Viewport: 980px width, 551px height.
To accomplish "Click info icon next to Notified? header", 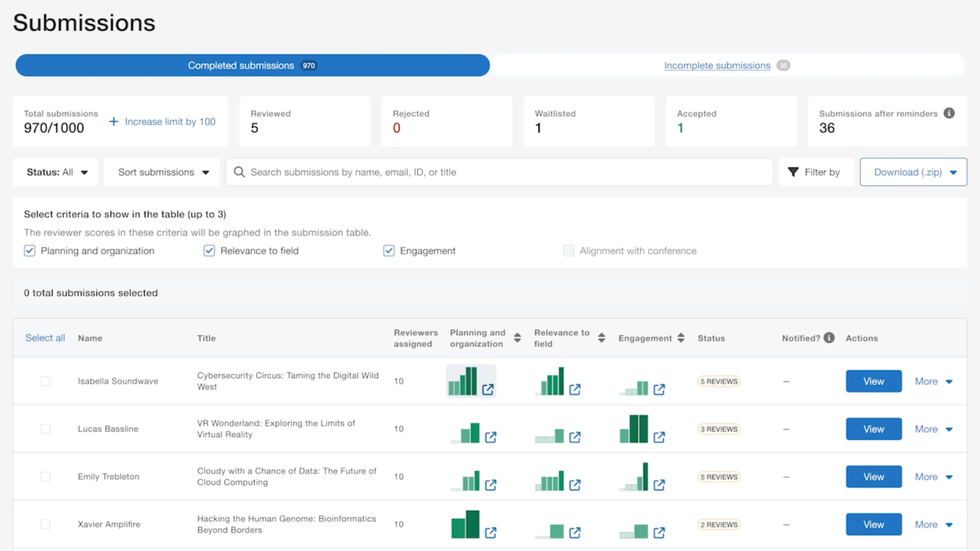I will click(x=829, y=338).
